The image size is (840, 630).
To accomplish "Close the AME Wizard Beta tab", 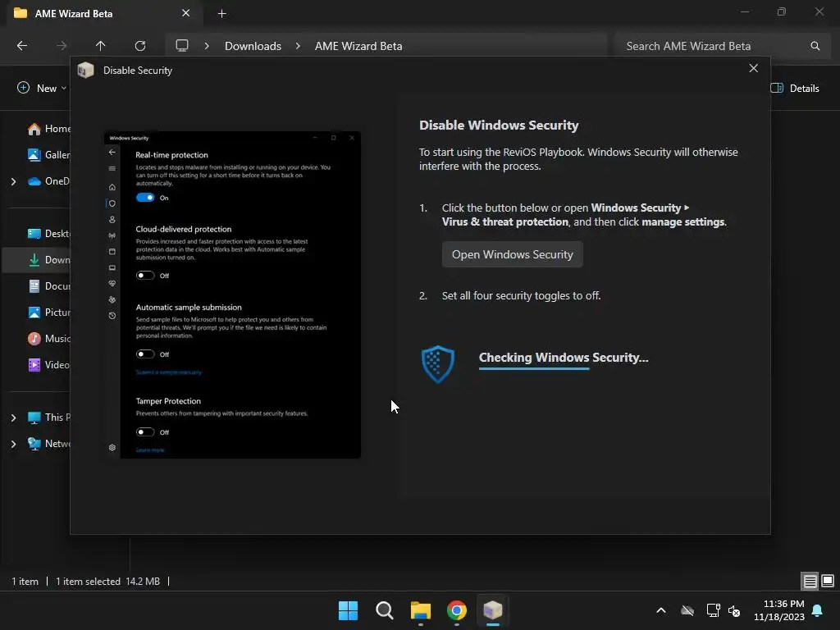I will coord(185,13).
